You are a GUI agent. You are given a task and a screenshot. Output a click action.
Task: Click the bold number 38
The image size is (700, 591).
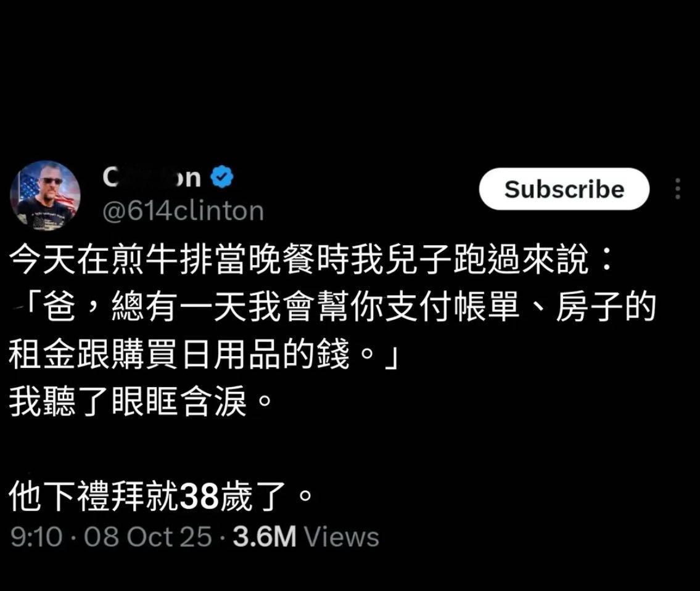[199, 497]
